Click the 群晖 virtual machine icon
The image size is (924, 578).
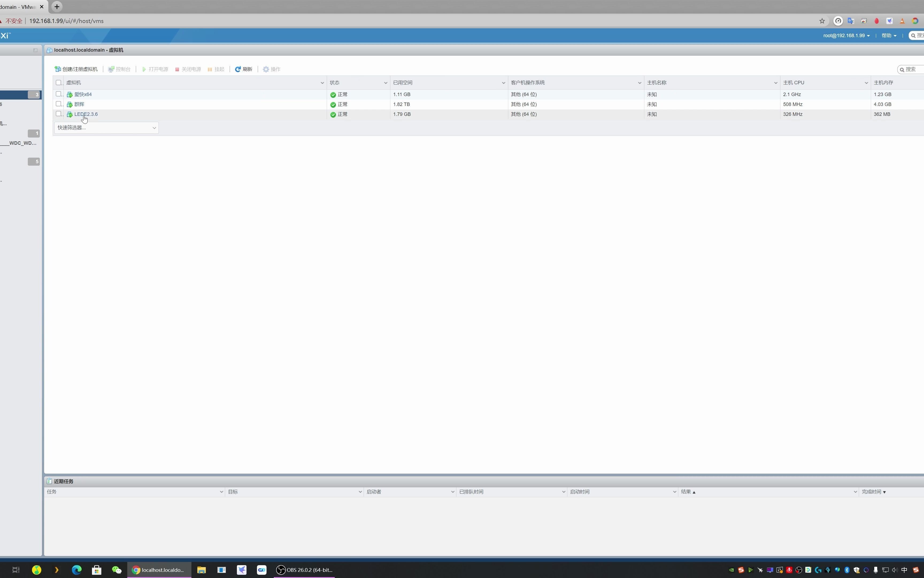click(x=70, y=104)
